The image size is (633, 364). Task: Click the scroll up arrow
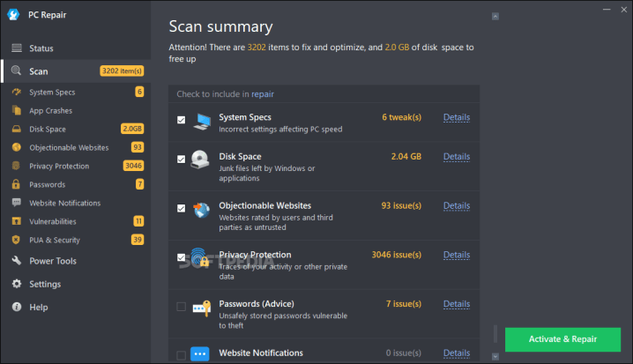pos(495,16)
